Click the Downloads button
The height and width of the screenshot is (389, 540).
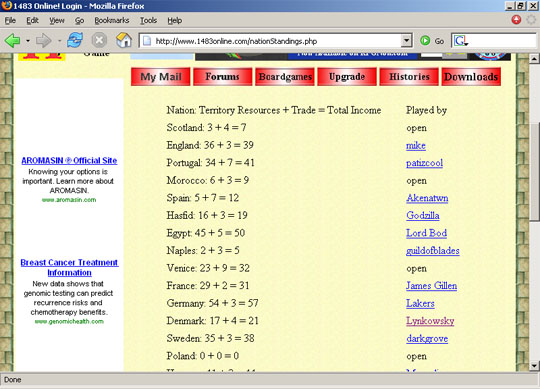(x=471, y=76)
